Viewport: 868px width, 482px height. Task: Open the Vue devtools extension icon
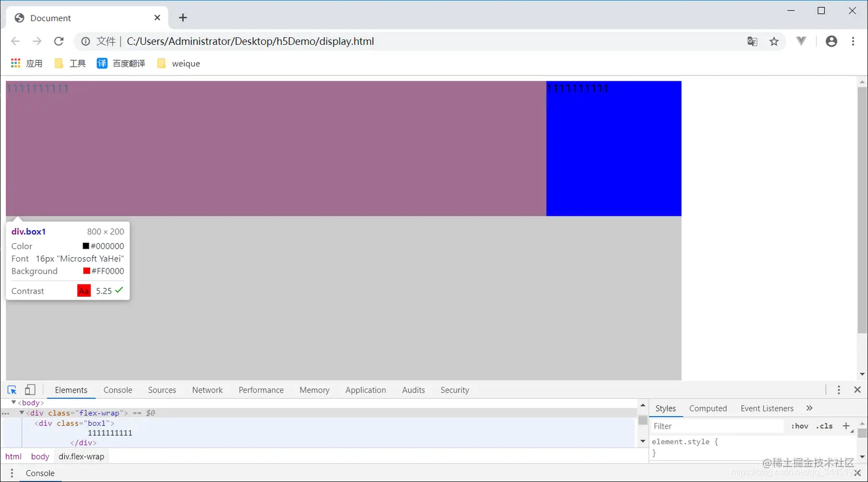(x=801, y=41)
